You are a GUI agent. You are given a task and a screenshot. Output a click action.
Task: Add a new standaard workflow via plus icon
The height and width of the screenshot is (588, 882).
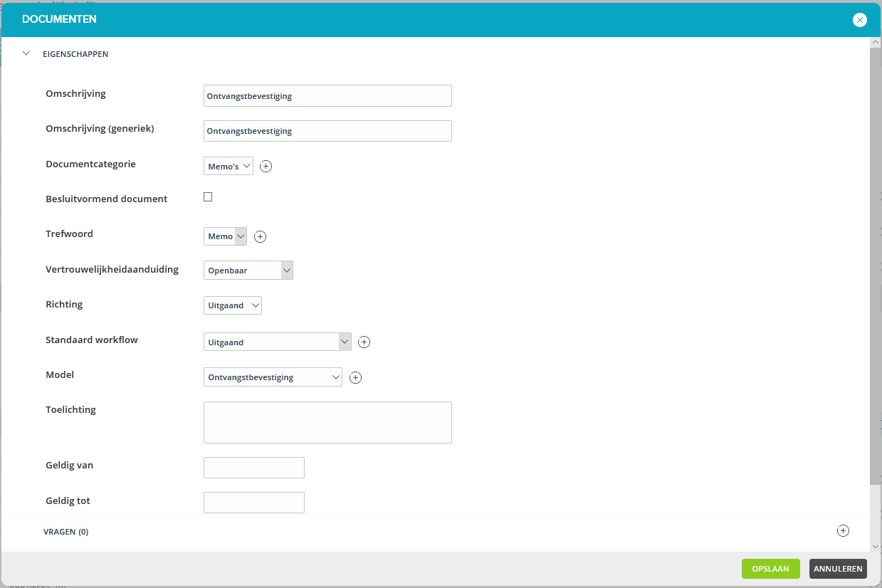tap(364, 342)
